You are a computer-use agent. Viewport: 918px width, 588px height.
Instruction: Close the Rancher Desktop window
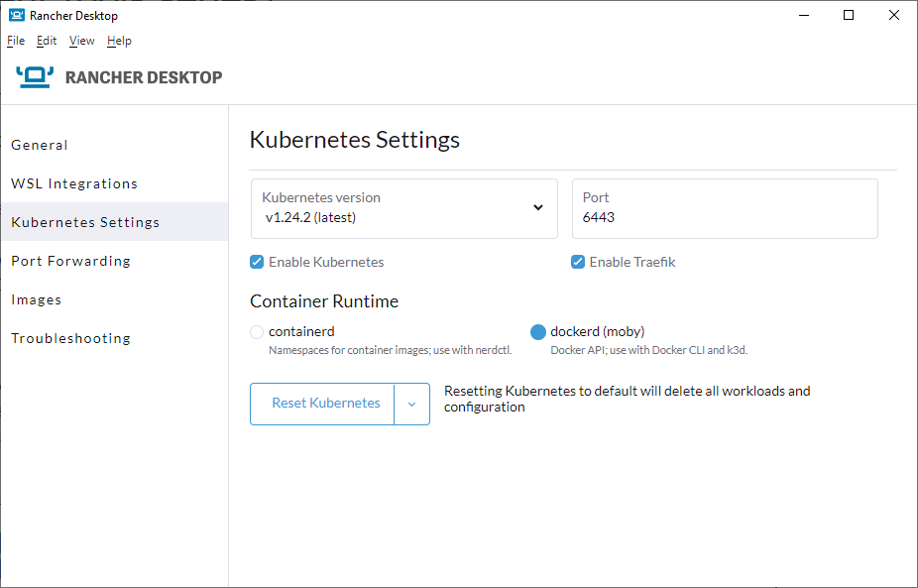[894, 15]
